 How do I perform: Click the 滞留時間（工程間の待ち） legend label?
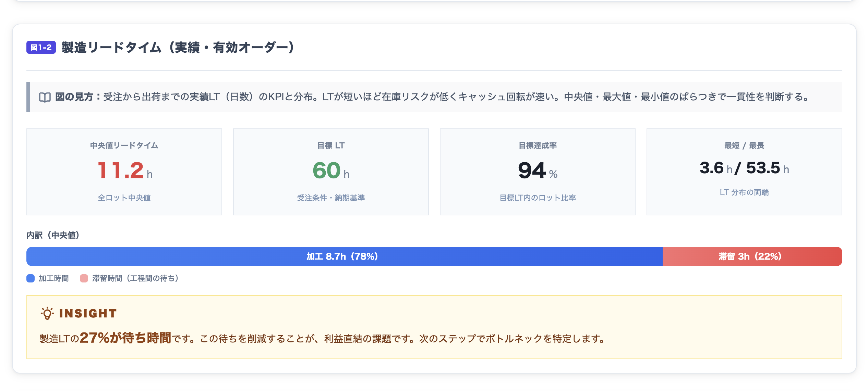[135, 278]
